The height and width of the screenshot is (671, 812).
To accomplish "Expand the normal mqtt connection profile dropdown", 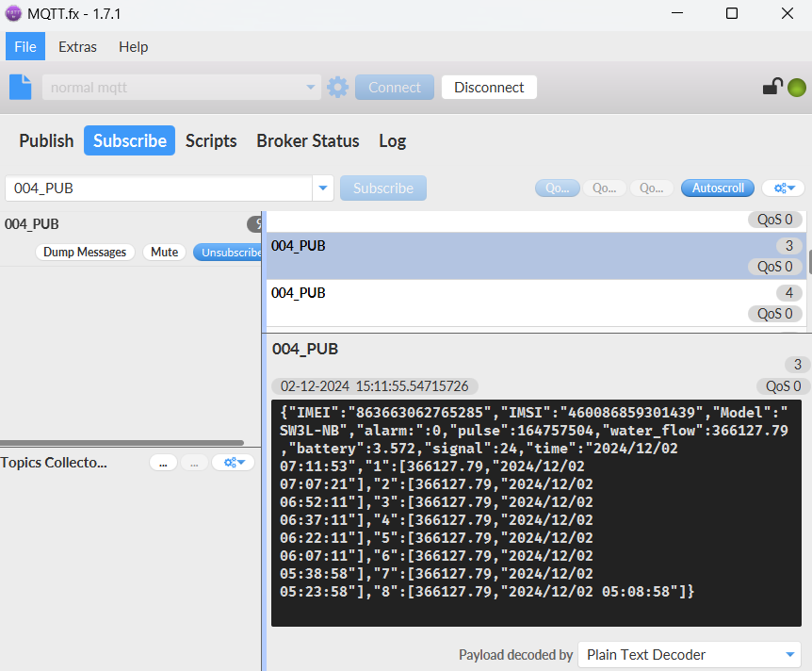I will pyautogui.click(x=310, y=87).
